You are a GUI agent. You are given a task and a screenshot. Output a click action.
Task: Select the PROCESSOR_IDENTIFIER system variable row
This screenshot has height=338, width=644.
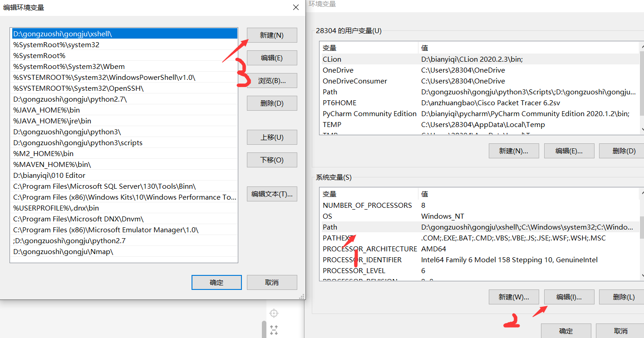click(x=479, y=260)
